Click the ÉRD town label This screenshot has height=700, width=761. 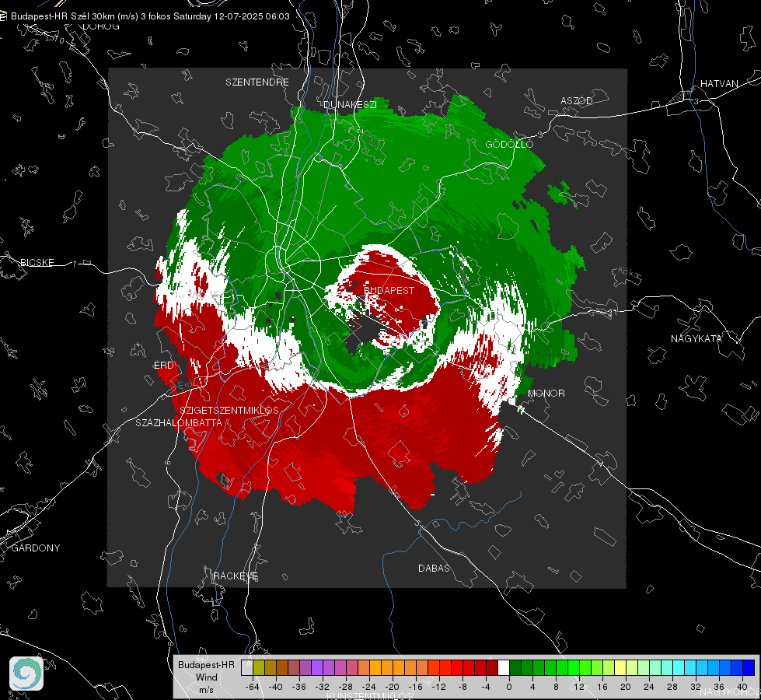[x=163, y=366]
